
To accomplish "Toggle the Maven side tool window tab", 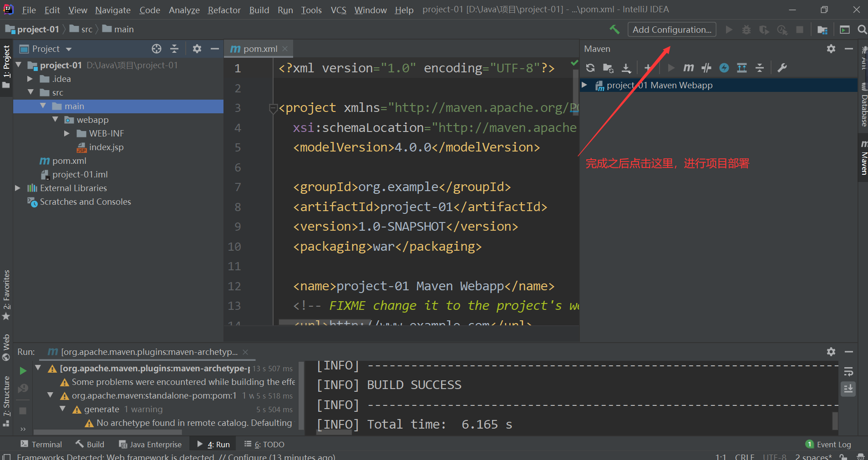I will 863,157.
